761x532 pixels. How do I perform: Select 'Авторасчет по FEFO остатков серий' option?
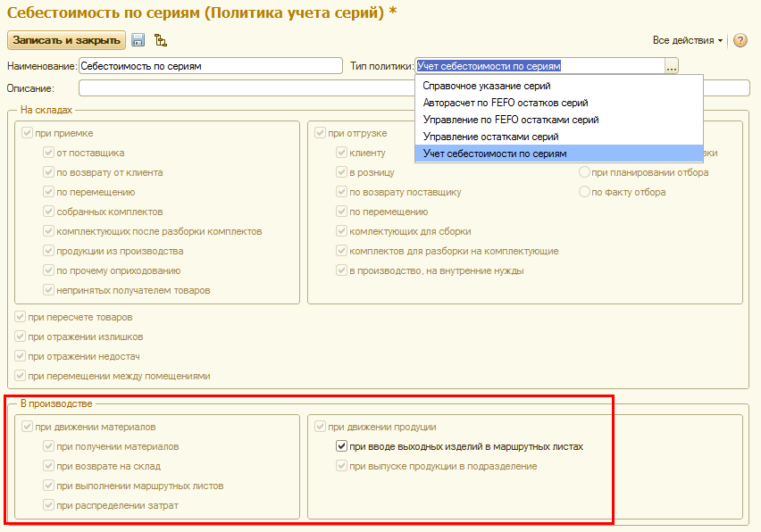click(558, 103)
